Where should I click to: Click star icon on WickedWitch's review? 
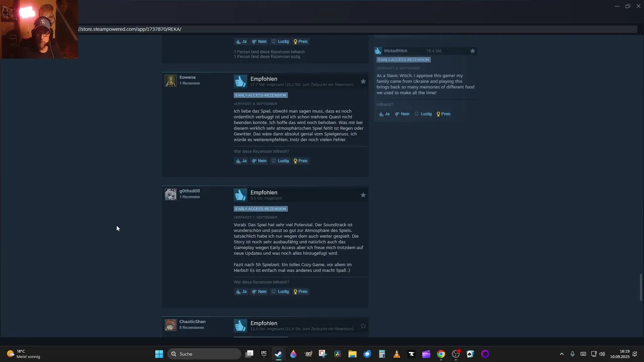tap(472, 51)
